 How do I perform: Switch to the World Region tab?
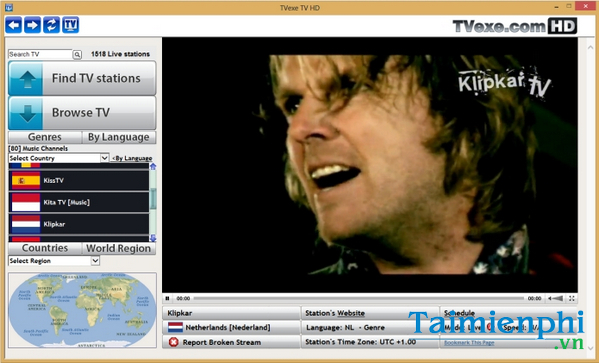119,248
